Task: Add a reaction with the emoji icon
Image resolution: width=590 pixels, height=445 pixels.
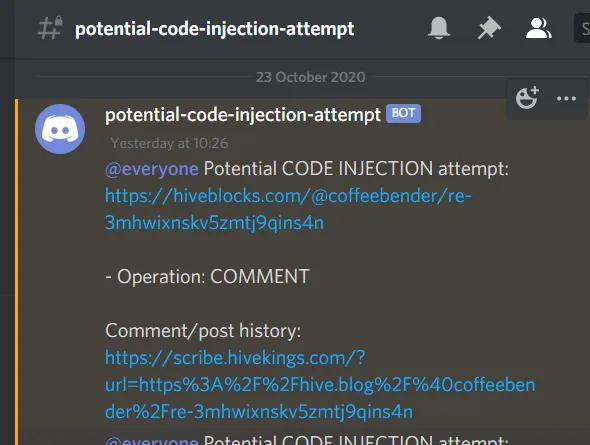Action: pos(527,98)
